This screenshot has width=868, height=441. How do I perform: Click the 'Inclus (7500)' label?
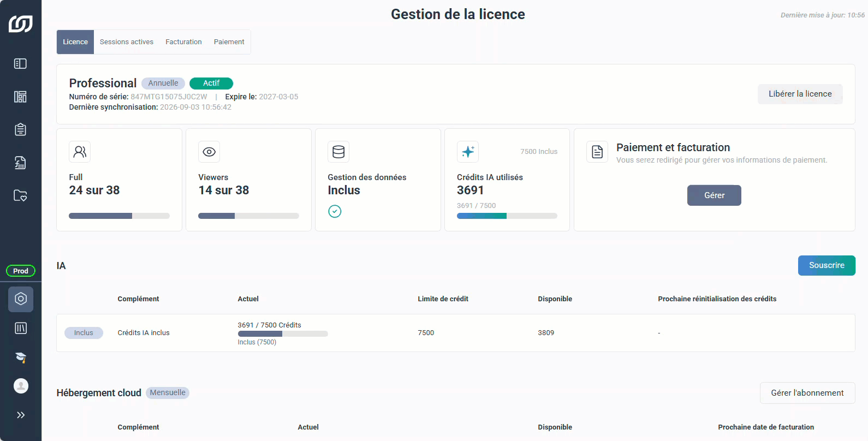pyautogui.click(x=257, y=342)
